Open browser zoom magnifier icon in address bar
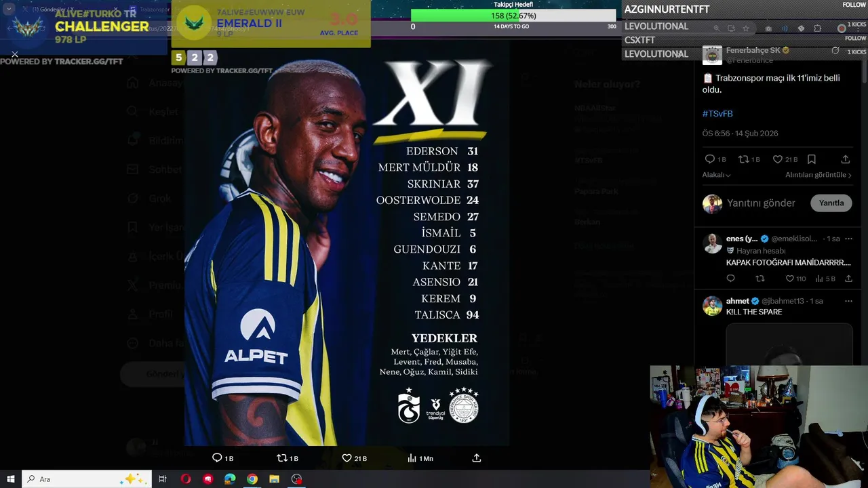This screenshot has height=488, width=868. [716, 28]
